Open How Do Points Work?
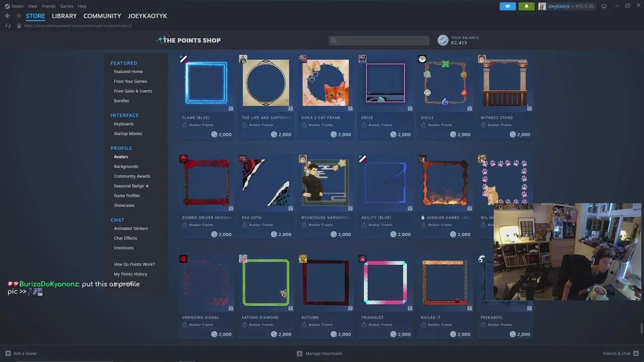644x362 pixels. click(134, 264)
